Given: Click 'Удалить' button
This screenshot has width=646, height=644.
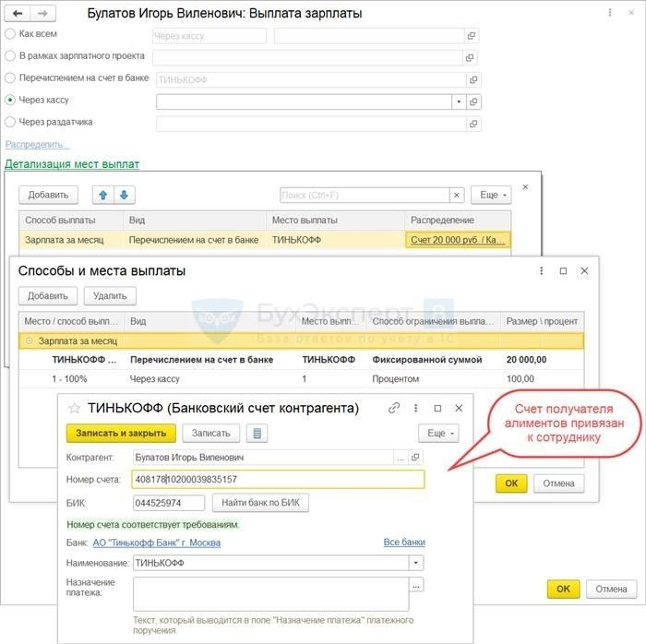Looking at the screenshot, I should click(110, 296).
